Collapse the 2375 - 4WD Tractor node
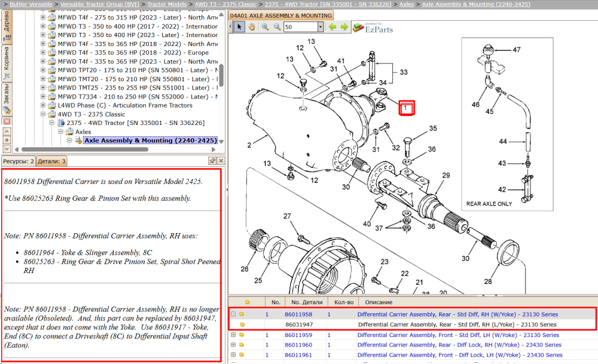598x364 pixels. point(52,123)
